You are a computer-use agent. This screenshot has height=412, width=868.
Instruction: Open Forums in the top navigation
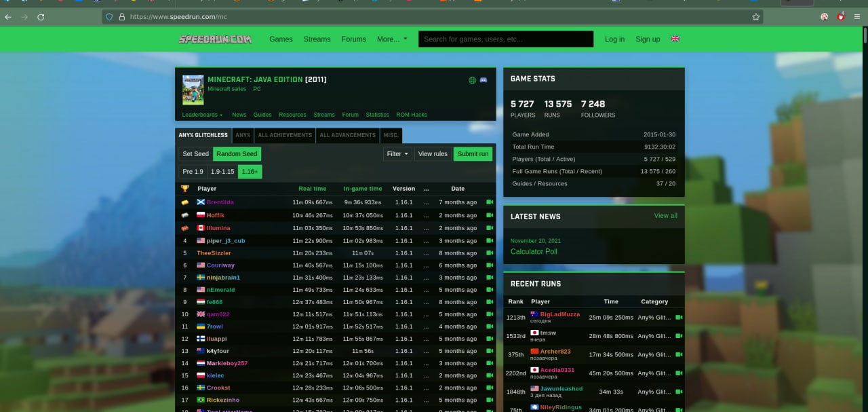pos(353,39)
